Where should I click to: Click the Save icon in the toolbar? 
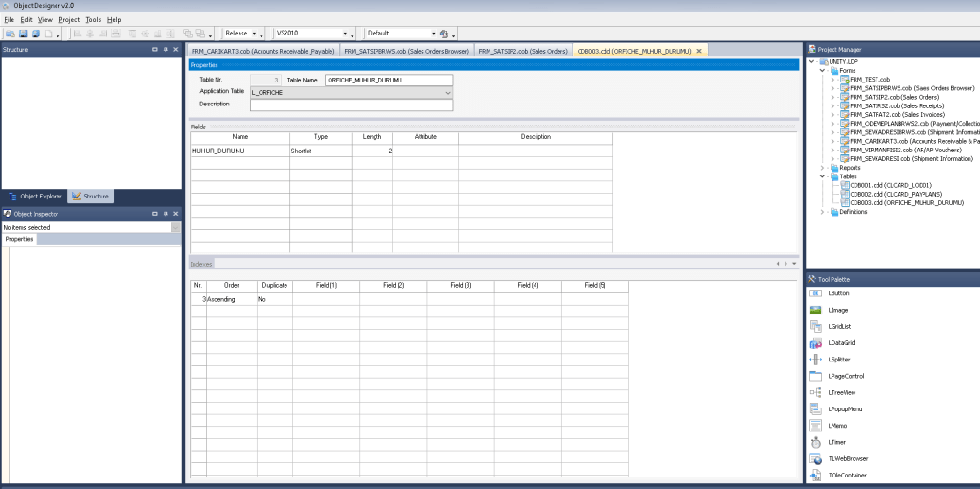(23, 34)
